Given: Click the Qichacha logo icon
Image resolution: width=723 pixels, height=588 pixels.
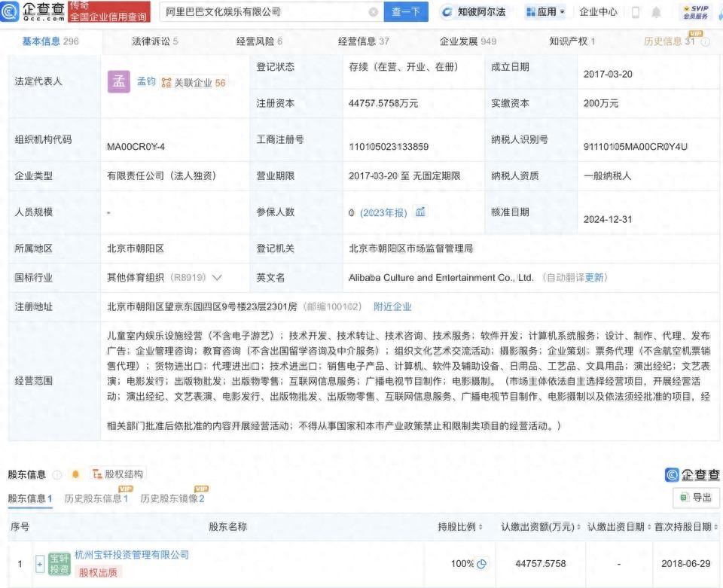Looking at the screenshot, I should [x=10, y=11].
